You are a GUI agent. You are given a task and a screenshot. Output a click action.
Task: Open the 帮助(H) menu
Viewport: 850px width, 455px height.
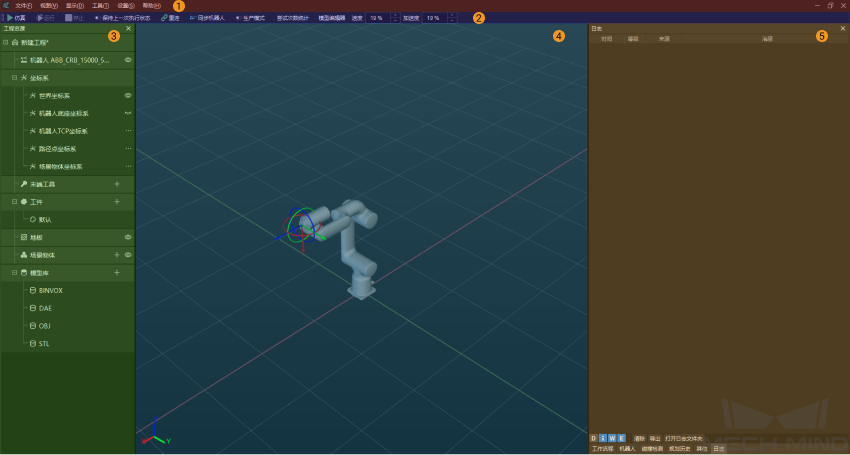(x=151, y=5)
